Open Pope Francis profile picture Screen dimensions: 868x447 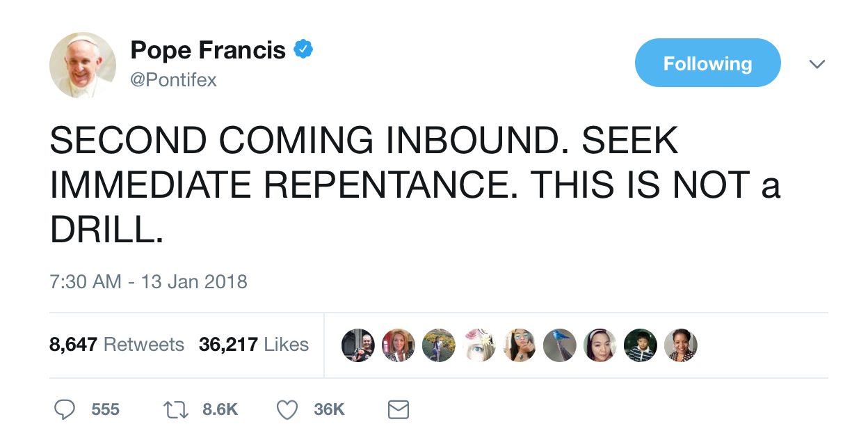[82, 65]
